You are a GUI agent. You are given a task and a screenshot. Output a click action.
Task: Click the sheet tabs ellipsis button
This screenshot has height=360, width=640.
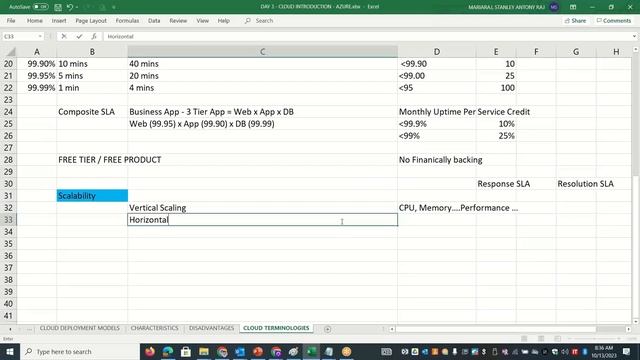(29, 329)
